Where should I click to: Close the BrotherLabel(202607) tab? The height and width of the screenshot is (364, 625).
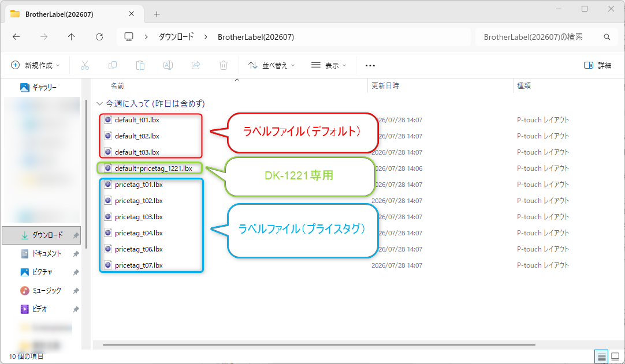(x=132, y=14)
